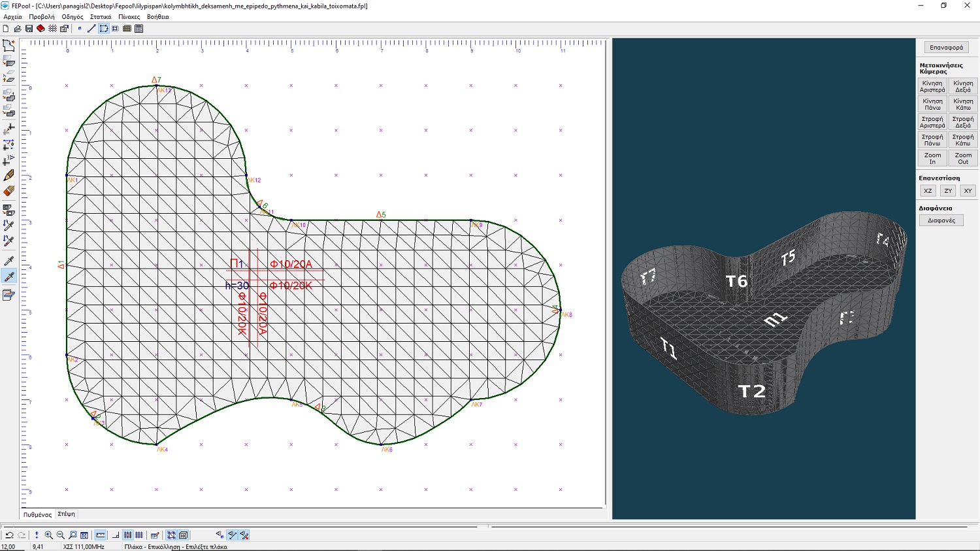Screen dimensions: 980x551
Task: Click the Στροφή Κάτω rotate button
Action: point(963,140)
